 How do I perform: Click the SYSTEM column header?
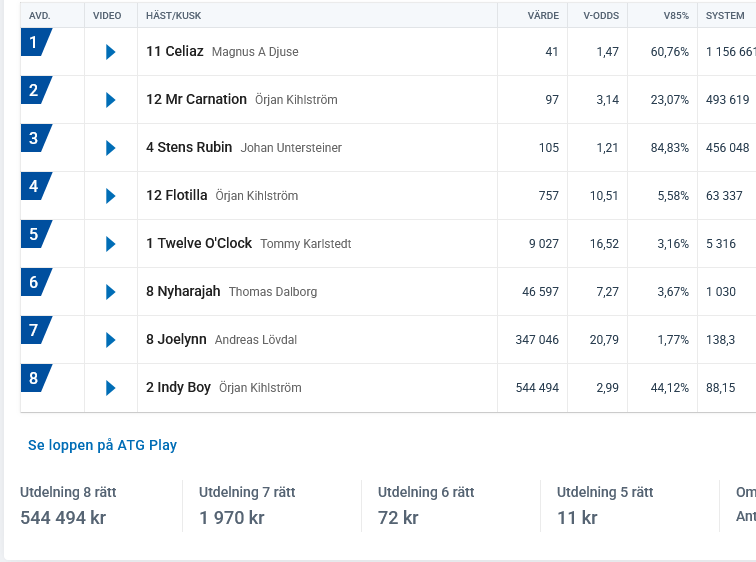tap(725, 16)
